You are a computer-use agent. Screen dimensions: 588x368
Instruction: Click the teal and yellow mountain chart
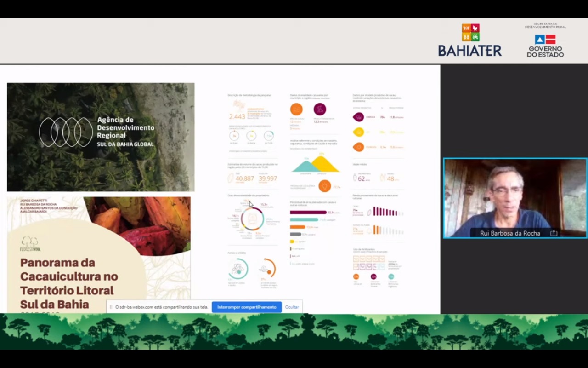[315, 164]
